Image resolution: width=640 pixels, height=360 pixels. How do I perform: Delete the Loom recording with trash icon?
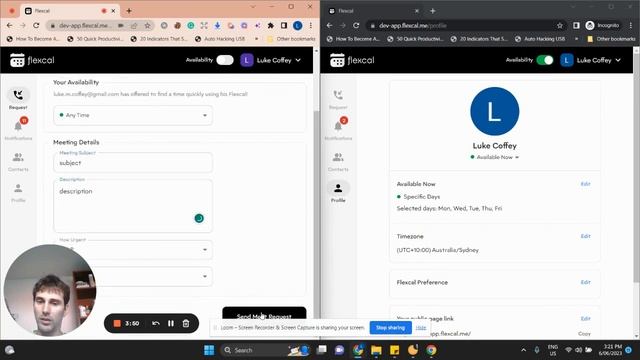[186, 323]
